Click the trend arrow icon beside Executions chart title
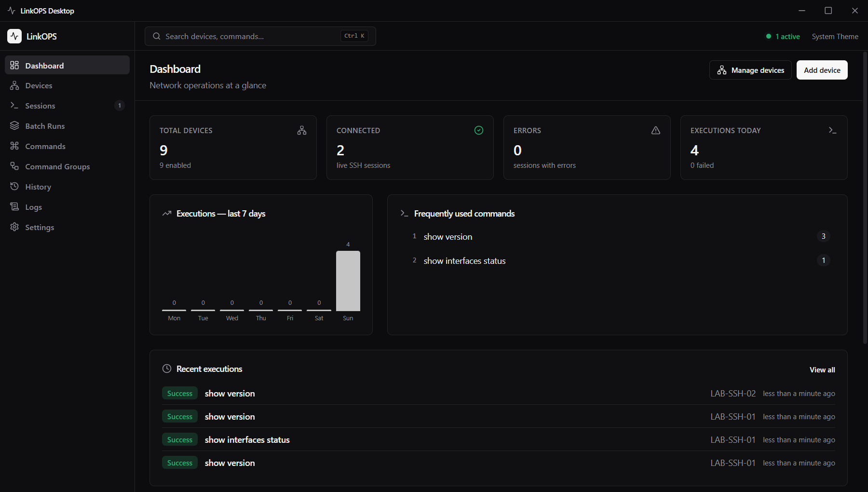Viewport: 868px width, 492px height. click(x=167, y=213)
